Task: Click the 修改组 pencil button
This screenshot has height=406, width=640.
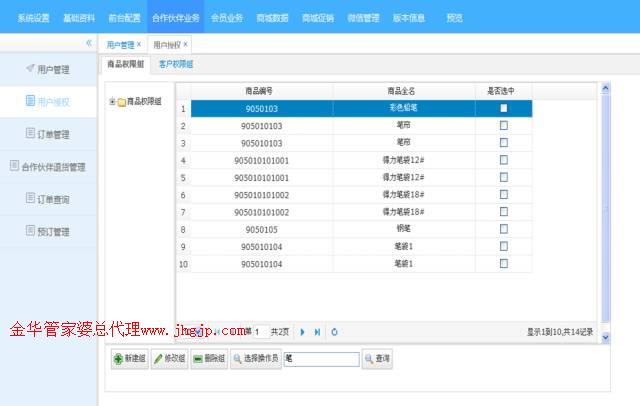Action: [169, 359]
